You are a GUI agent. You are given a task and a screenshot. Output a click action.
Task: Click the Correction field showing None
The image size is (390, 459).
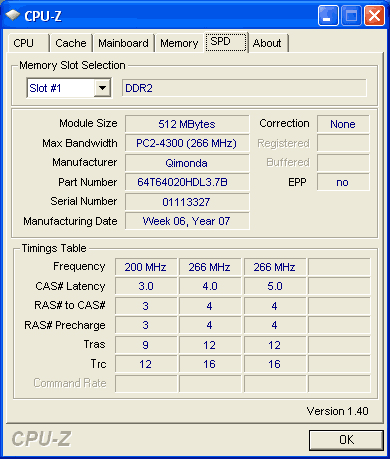[x=343, y=124]
